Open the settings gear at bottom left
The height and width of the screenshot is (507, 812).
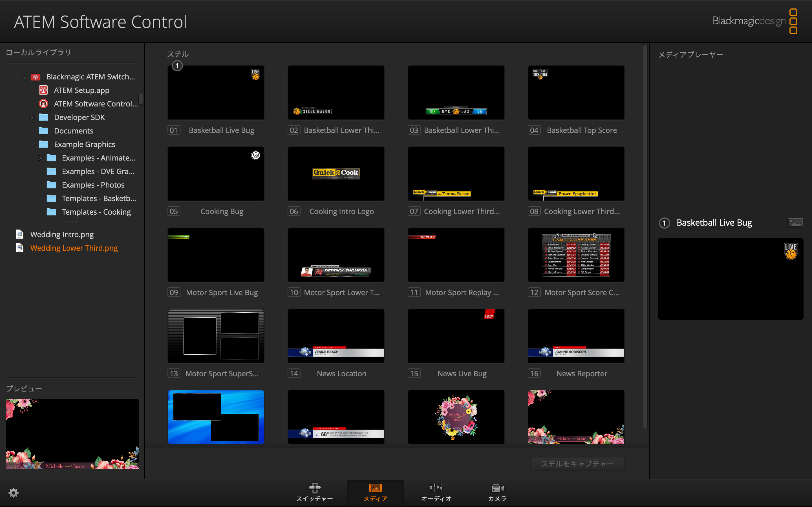[x=14, y=492]
